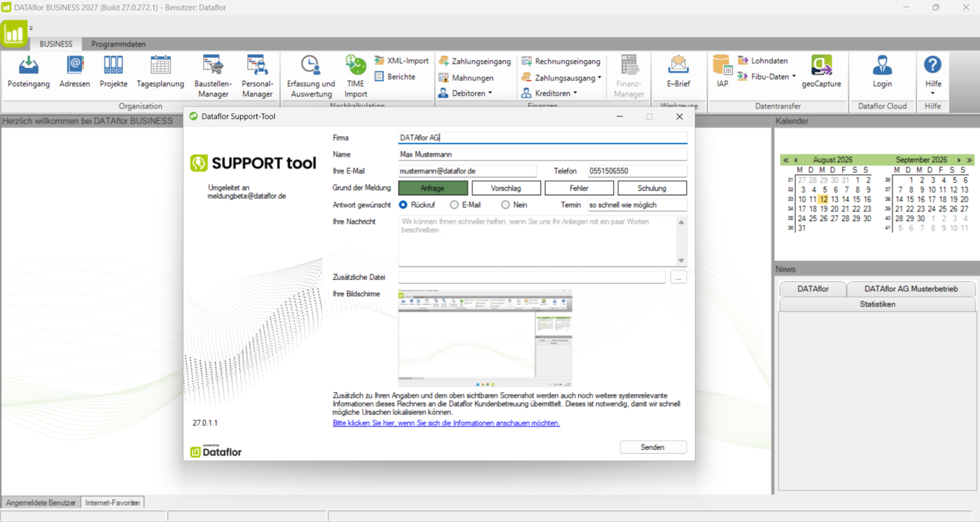Image resolution: width=980 pixels, height=522 pixels.
Task: Click the Zusätzliche Datei path field
Action: pos(532,278)
